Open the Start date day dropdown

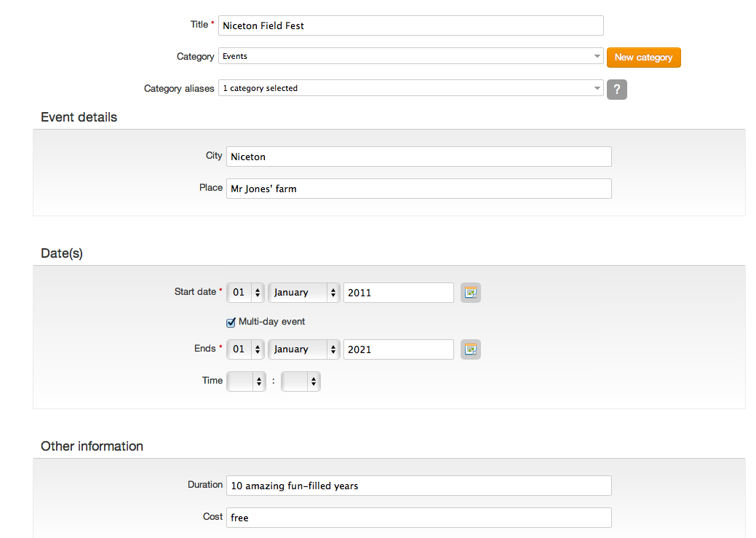click(246, 293)
